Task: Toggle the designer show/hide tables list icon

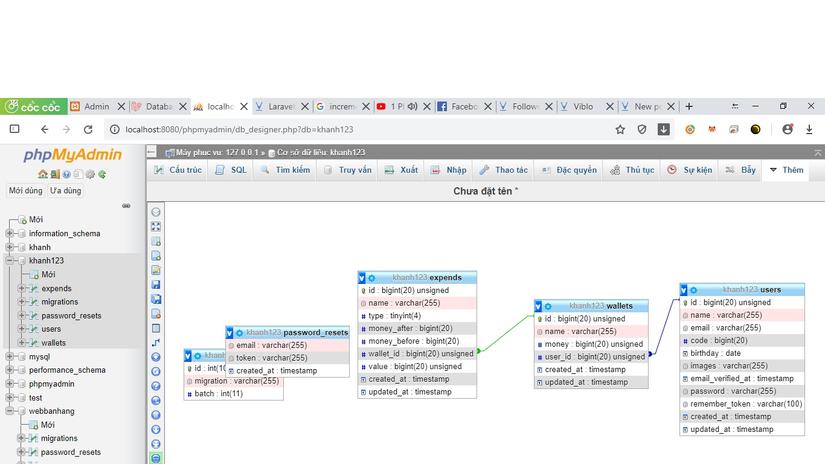Action: click(x=156, y=212)
